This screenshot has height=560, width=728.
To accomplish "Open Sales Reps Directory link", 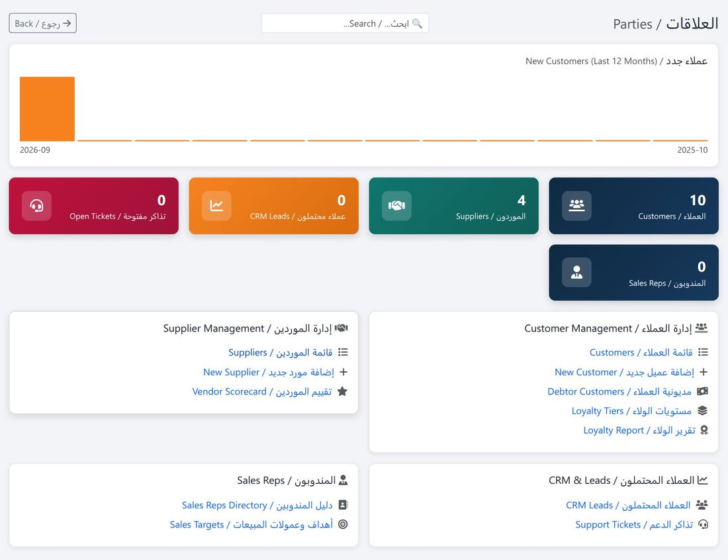I will click(x=257, y=505).
